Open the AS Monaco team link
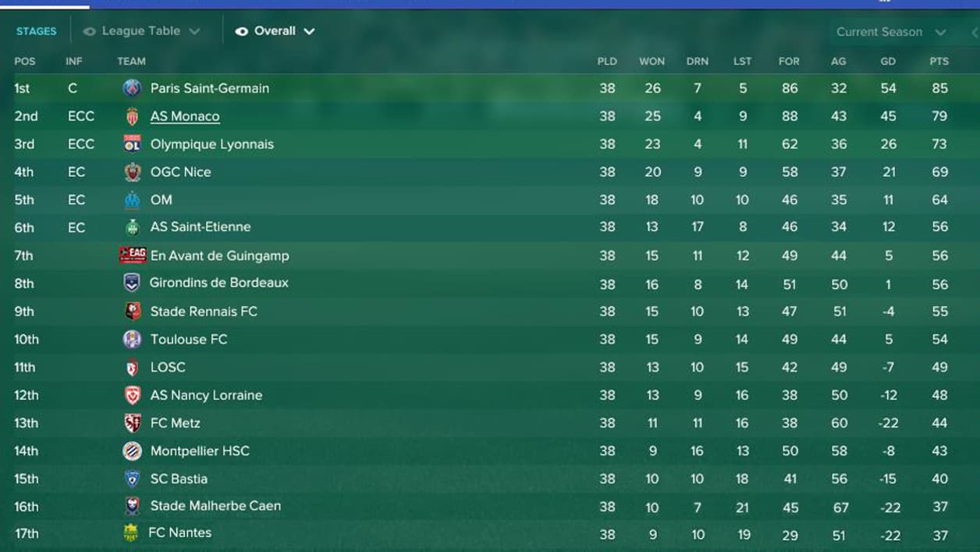The width and height of the screenshot is (980, 552). click(185, 116)
